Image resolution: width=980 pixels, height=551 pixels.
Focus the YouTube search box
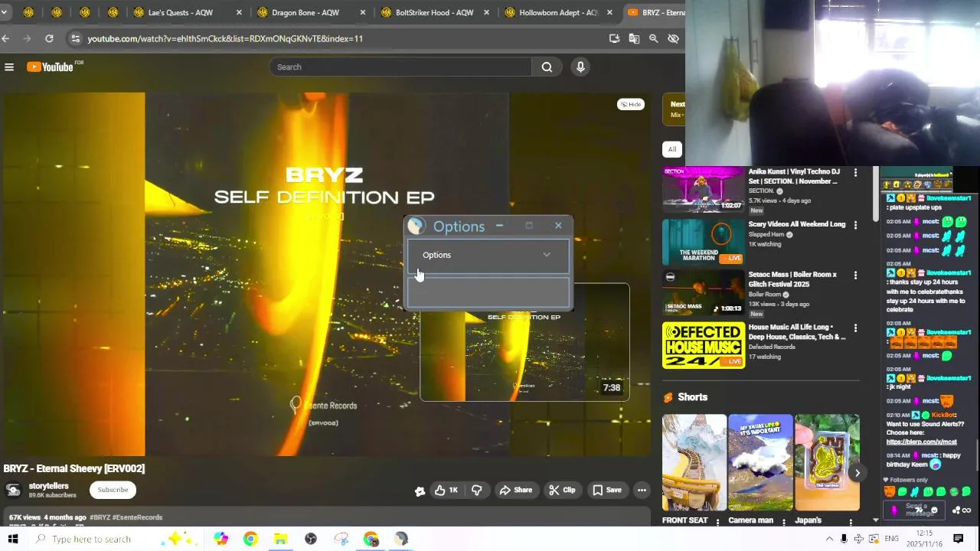400,67
